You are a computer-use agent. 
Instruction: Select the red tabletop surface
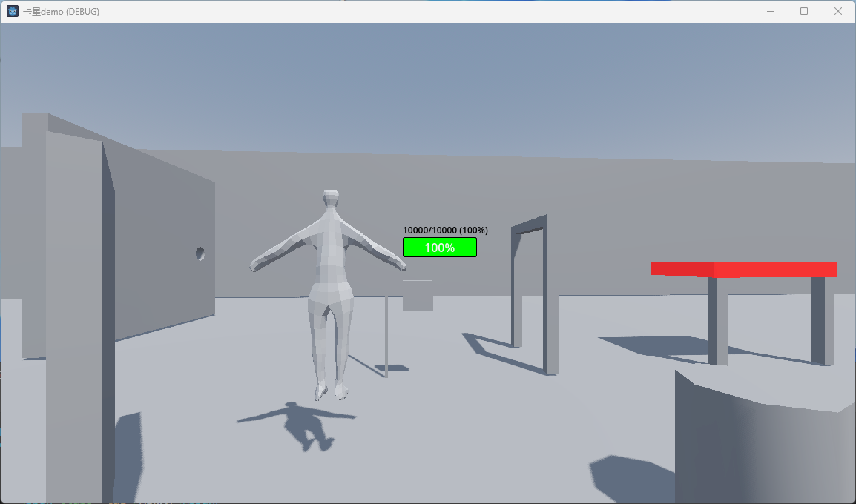click(742, 268)
